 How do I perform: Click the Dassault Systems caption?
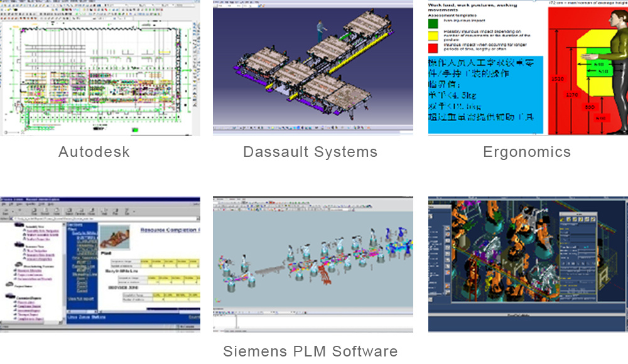(310, 152)
